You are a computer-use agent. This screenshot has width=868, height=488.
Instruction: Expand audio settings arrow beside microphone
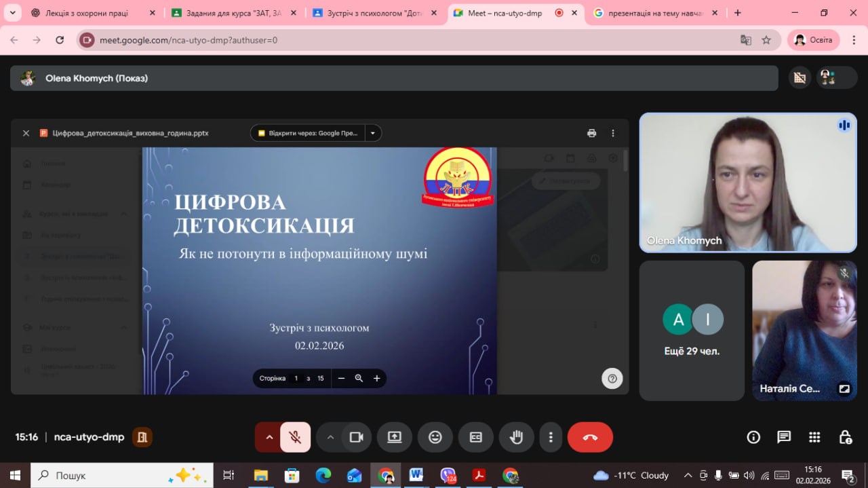269,437
